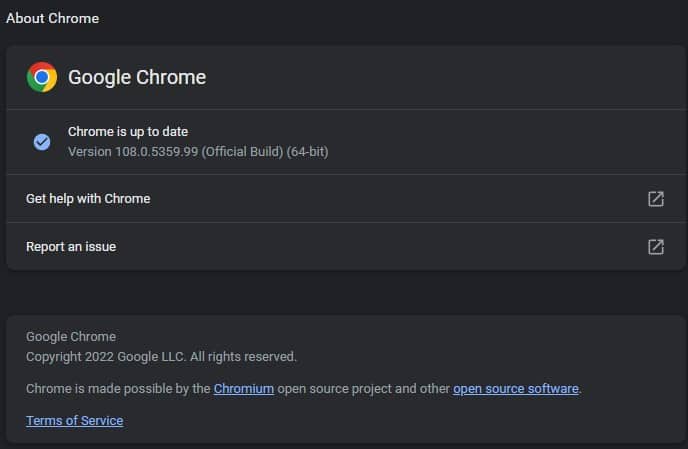Open external link icon for Report an issue

(656, 247)
